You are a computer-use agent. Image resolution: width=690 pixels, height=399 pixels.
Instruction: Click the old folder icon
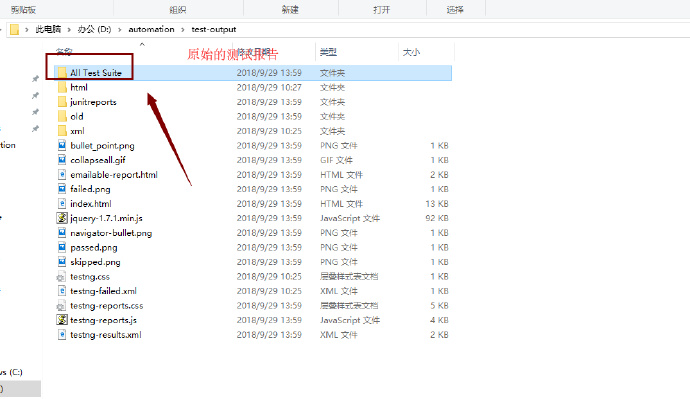pos(62,116)
